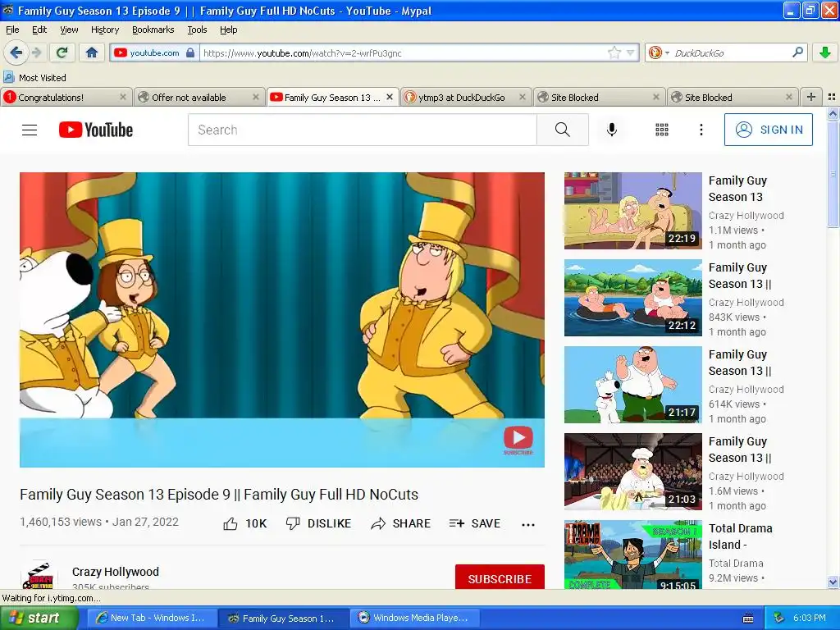Open the History menu
This screenshot has width=840, height=630.
pyautogui.click(x=105, y=30)
